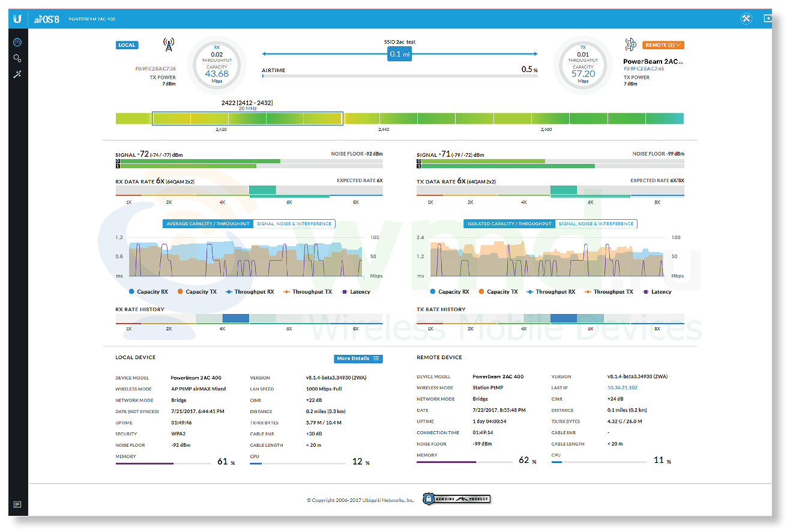Click the local NOISE FLOOR -92 dBm label

[x=357, y=154]
